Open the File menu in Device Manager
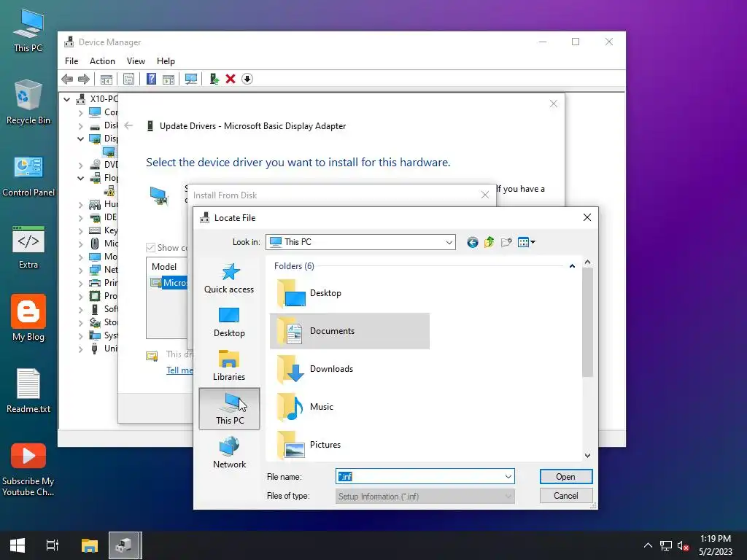747x560 pixels. point(71,61)
